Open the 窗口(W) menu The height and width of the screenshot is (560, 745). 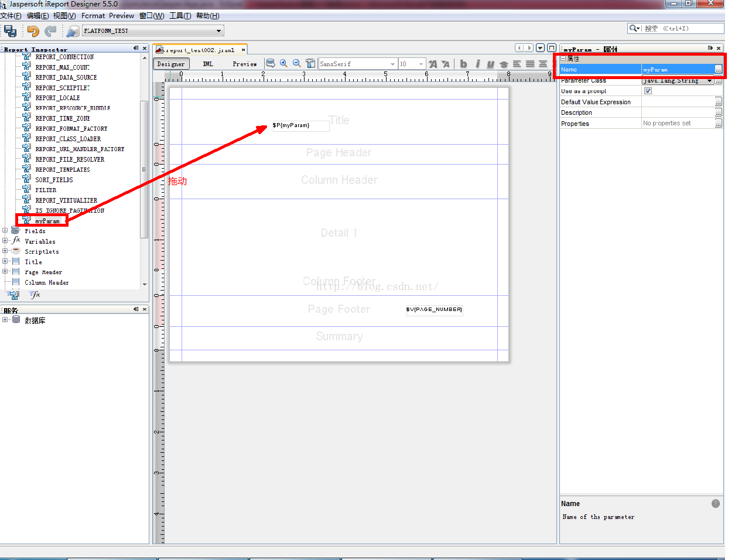[152, 16]
